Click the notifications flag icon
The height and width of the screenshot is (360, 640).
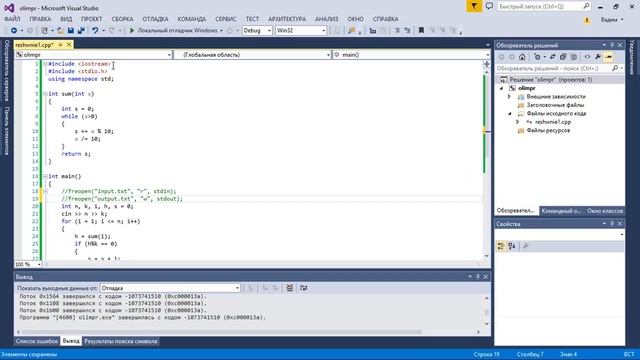point(474,7)
